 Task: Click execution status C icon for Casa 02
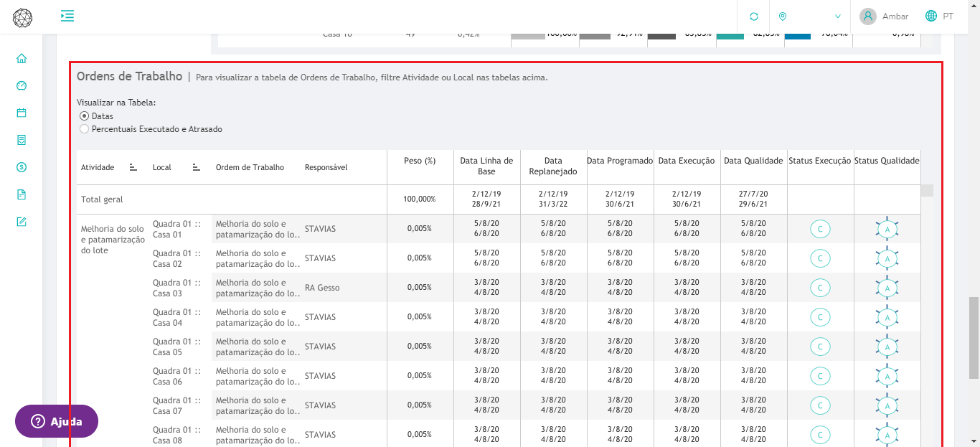819,259
